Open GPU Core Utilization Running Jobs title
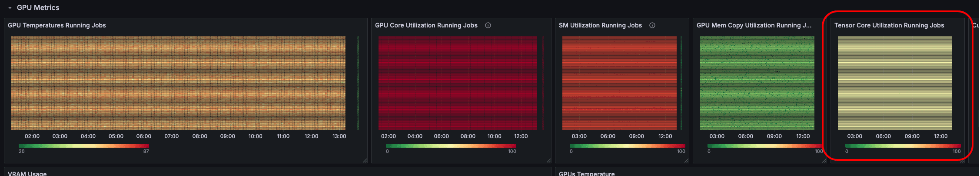 point(426,25)
